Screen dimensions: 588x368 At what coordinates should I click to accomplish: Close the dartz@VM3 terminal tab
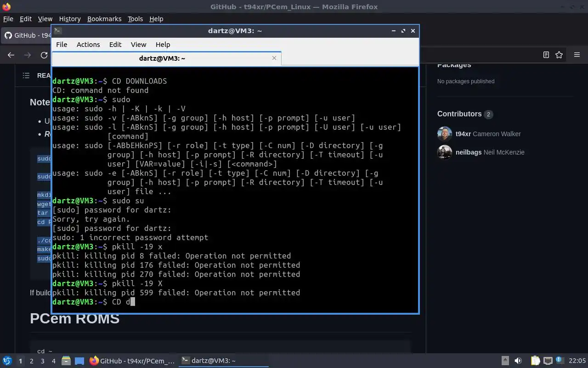tap(274, 58)
